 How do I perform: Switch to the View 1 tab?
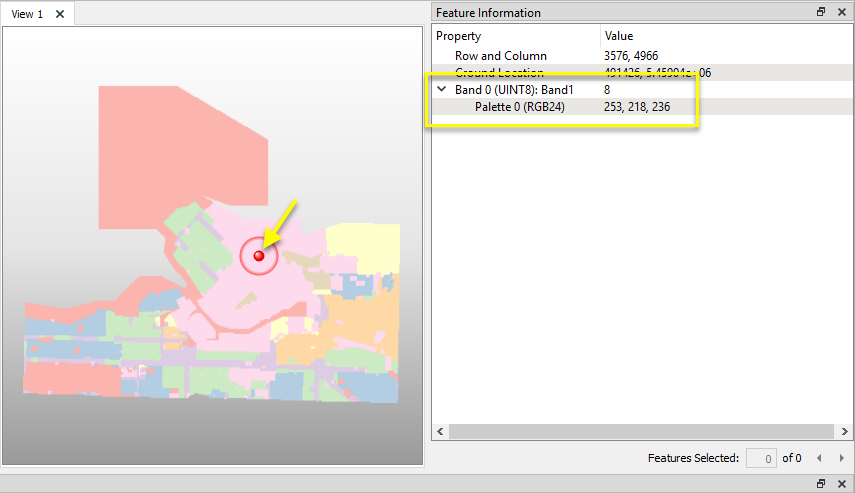click(27, 14)
